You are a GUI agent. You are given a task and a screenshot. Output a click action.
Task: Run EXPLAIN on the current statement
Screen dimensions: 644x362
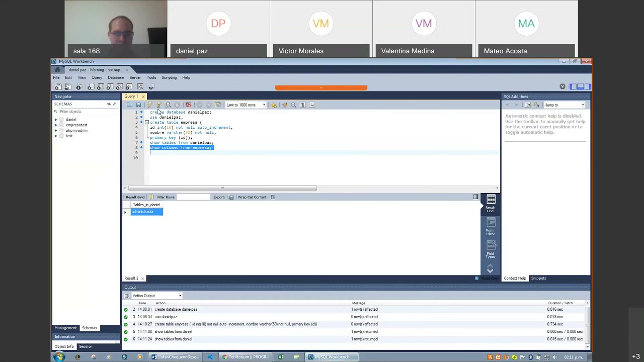(x=169, y=105)
